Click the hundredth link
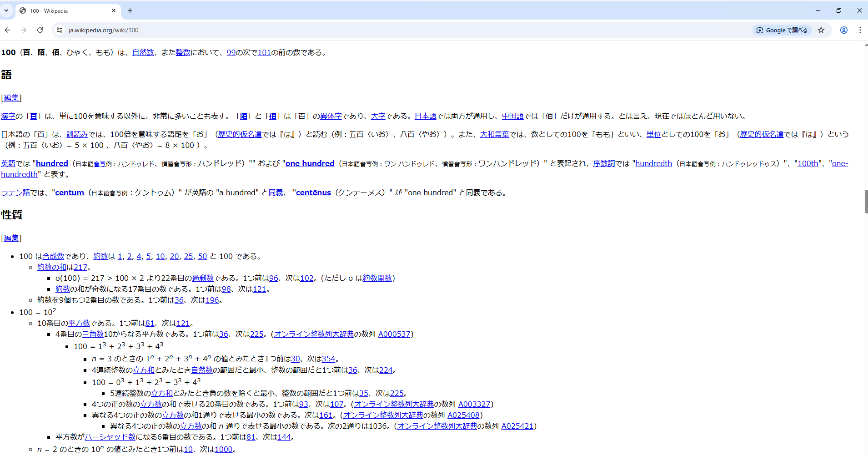 (x=653, y=163)
